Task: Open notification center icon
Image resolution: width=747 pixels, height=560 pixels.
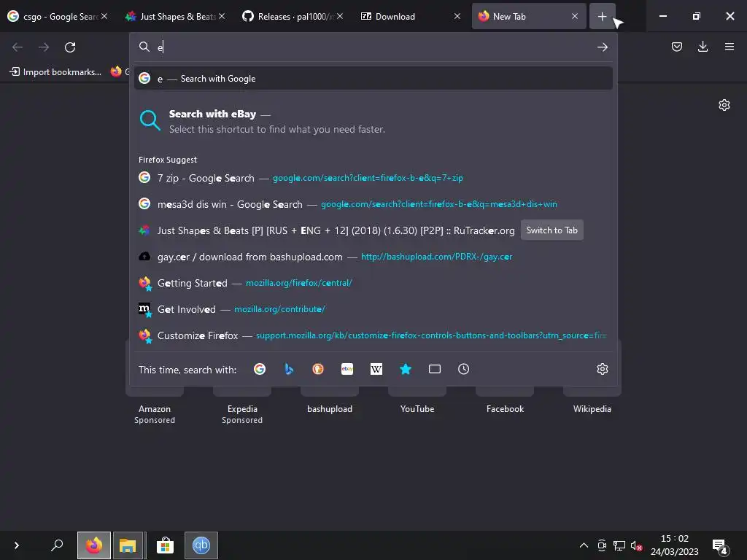Action: click(x=719, y=546)
